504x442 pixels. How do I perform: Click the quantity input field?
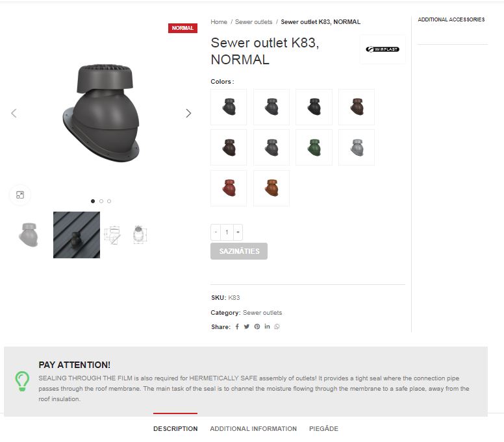tap(227, 232)
